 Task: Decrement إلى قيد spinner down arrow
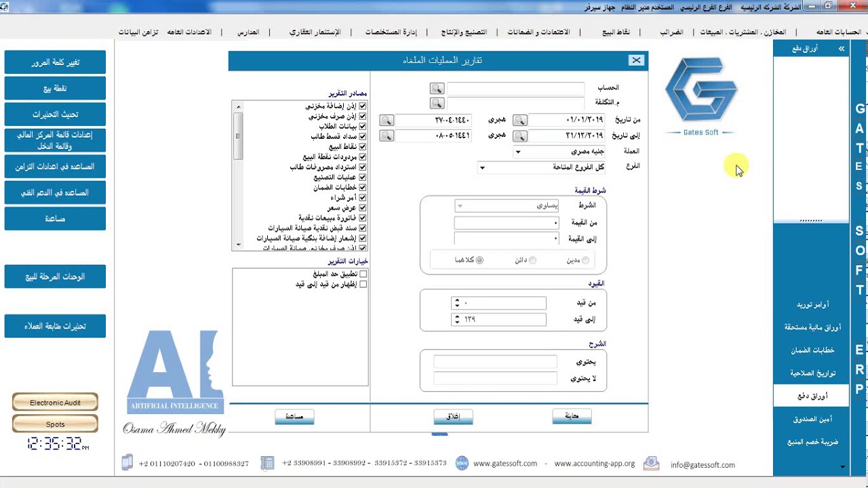point(457,322)
